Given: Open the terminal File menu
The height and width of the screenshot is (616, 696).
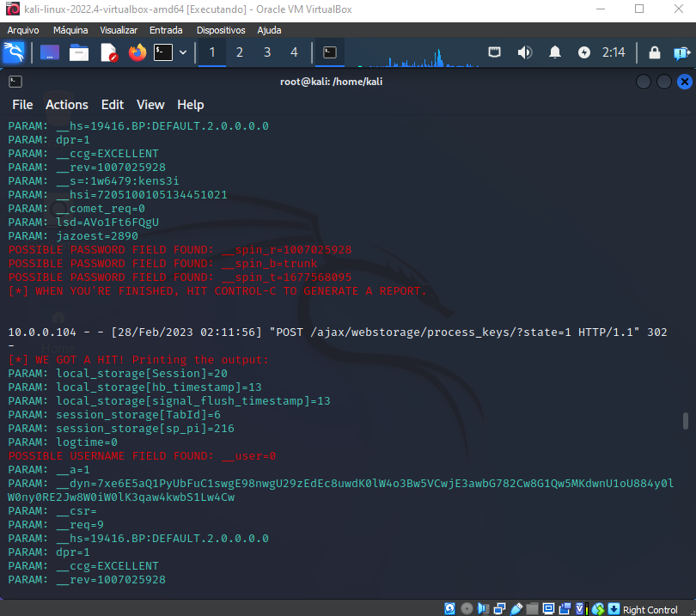Looking at the screenshot, I should [x=22, y=105].
